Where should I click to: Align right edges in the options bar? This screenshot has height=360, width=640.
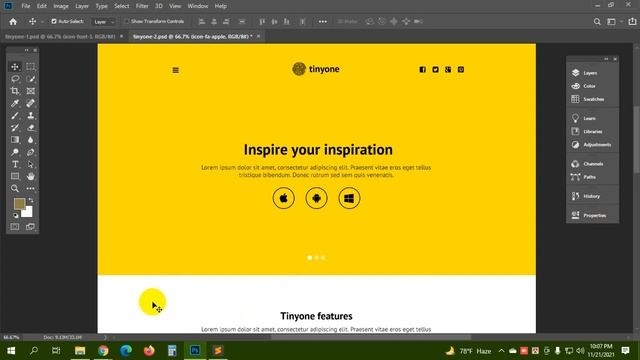click(226, 22)
